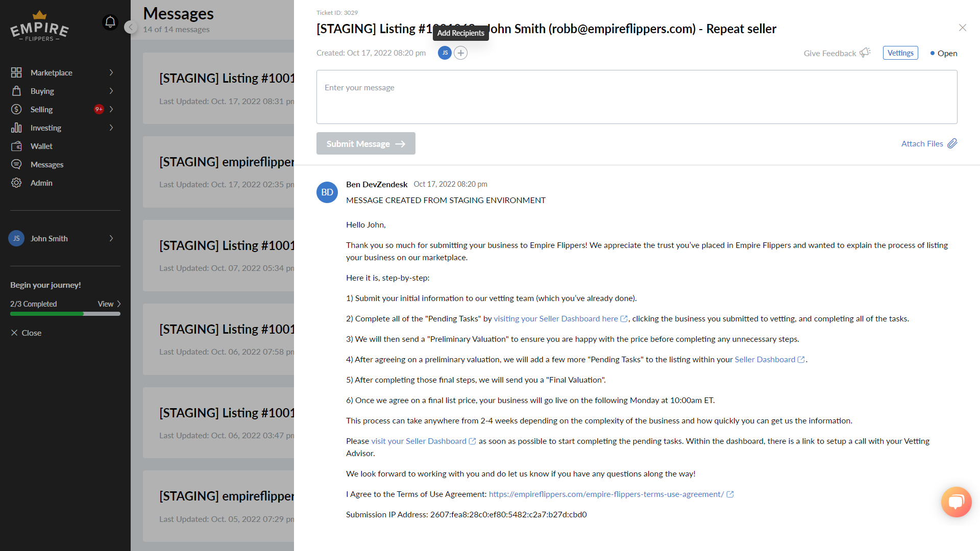The width and height of the screenshot is (980, 551).
Task: Click Submit Message button
Action: point(365,143)
